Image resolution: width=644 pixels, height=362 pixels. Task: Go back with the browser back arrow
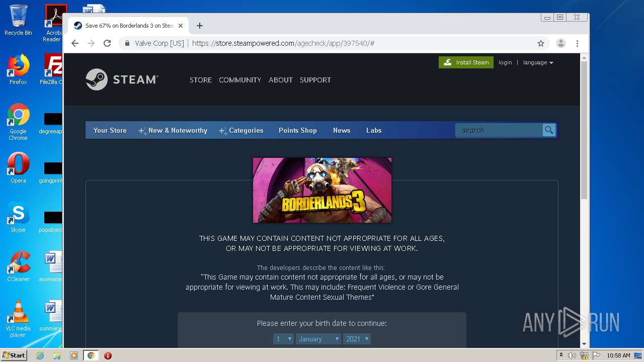click(x=75, y=43)
